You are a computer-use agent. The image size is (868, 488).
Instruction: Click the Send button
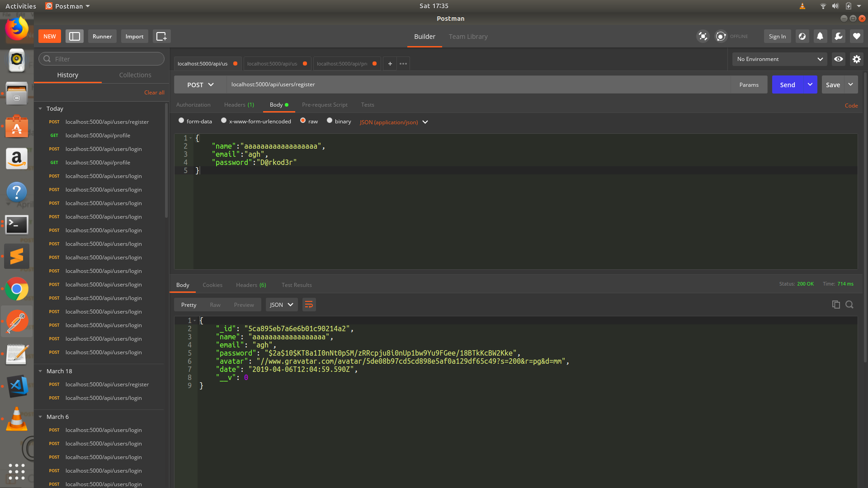point(788,84)
